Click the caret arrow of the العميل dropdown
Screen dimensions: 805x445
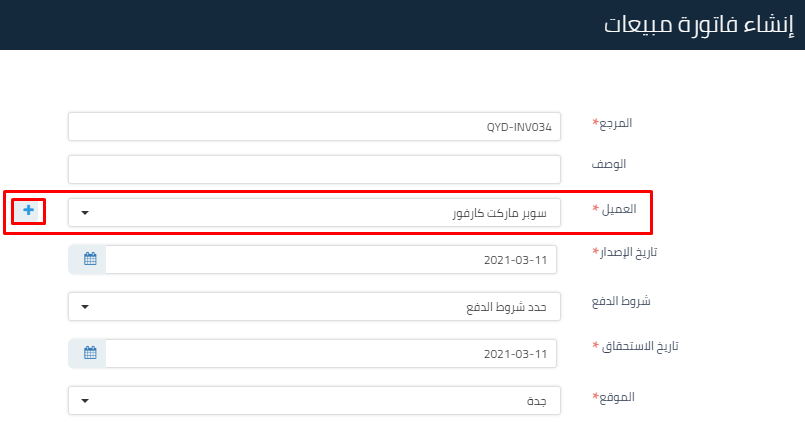85,213
